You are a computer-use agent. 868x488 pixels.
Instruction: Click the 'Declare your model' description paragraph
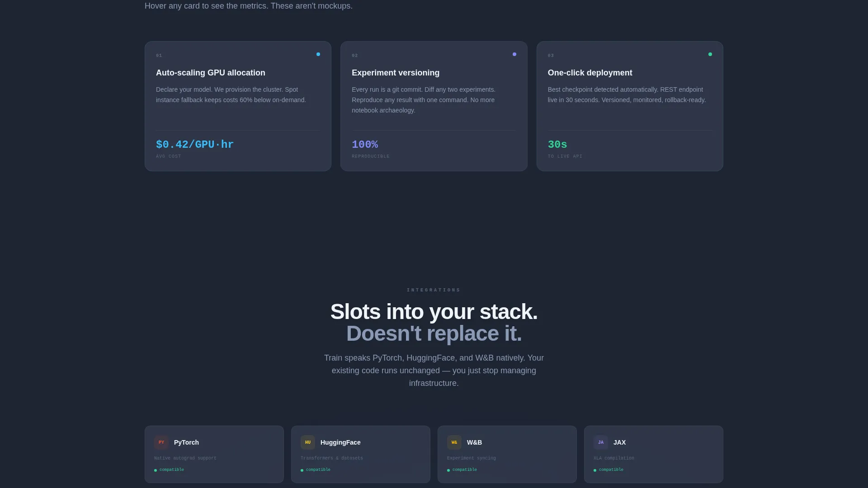tap(231, 95)
